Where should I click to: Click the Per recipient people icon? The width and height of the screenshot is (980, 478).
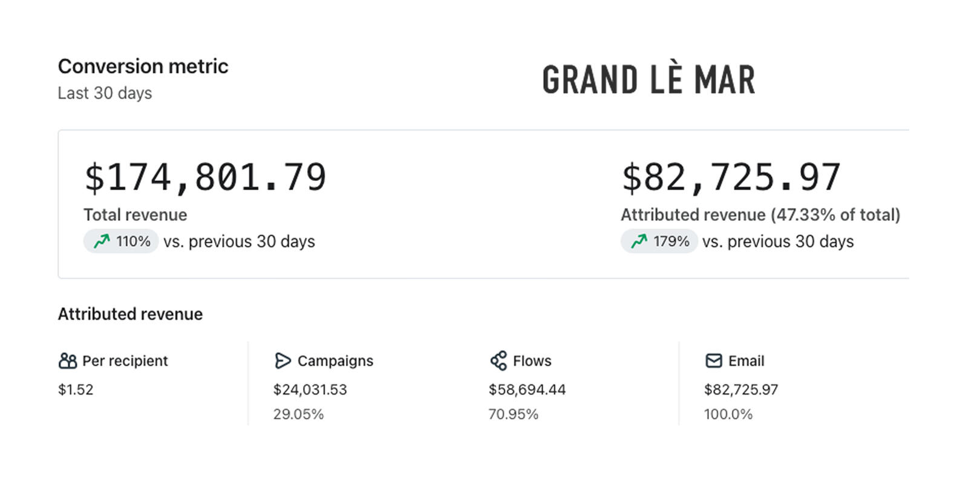coord(67,361)
